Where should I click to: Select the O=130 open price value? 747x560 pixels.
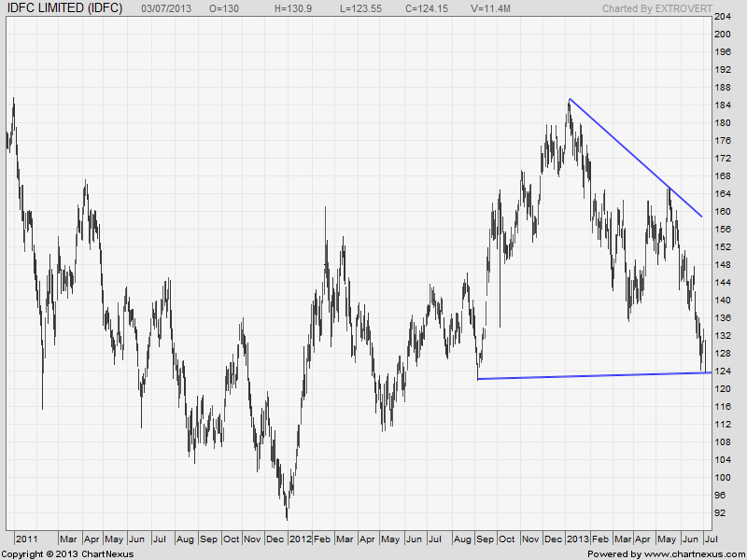(222, 8)
